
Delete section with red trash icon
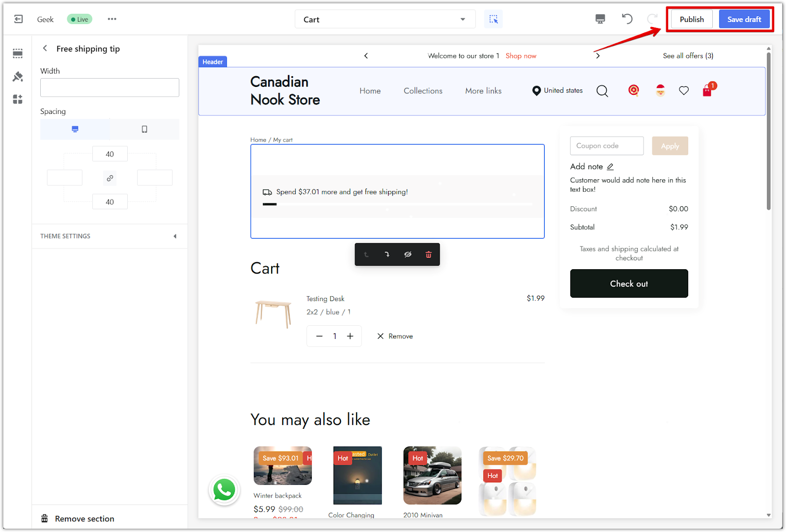pyautogui.click(x=428, y=254)
